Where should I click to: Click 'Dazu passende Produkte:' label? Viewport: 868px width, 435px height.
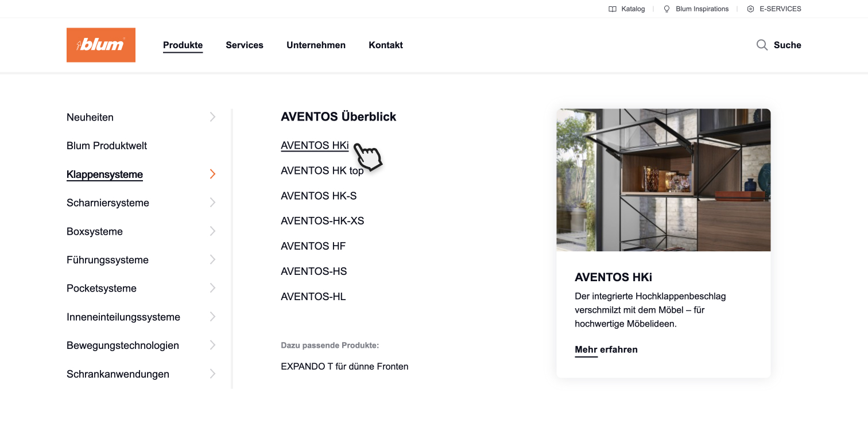[330, 345]
